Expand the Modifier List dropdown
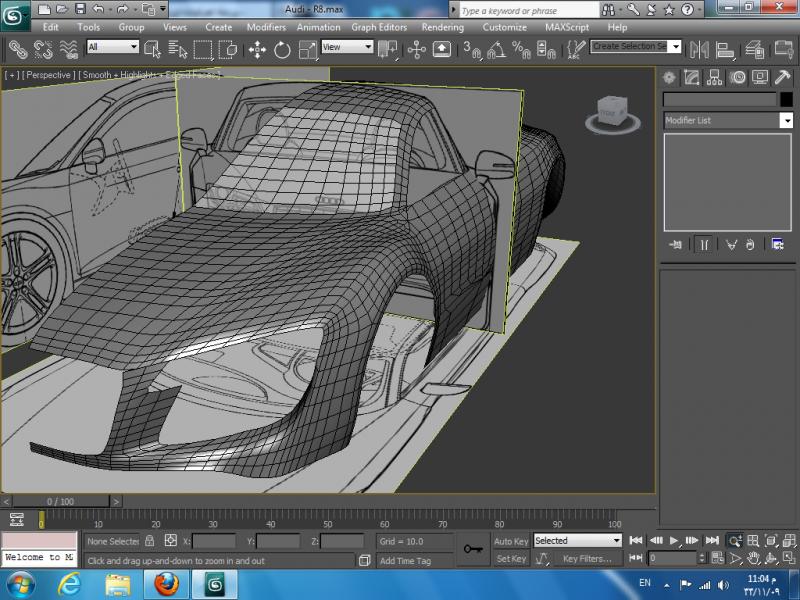Screen dimensions: 800x600 pyautogui.click(x=786, y=120)
